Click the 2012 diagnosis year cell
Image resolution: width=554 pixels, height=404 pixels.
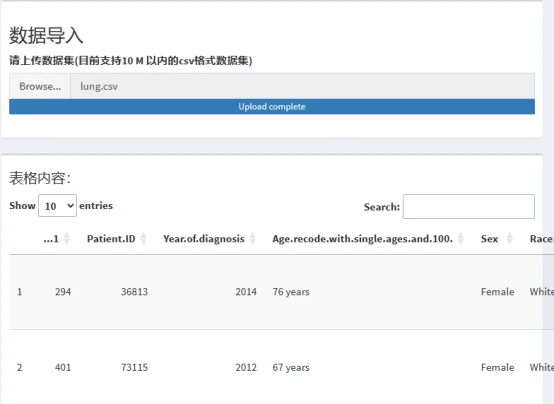tap(246, 367)
